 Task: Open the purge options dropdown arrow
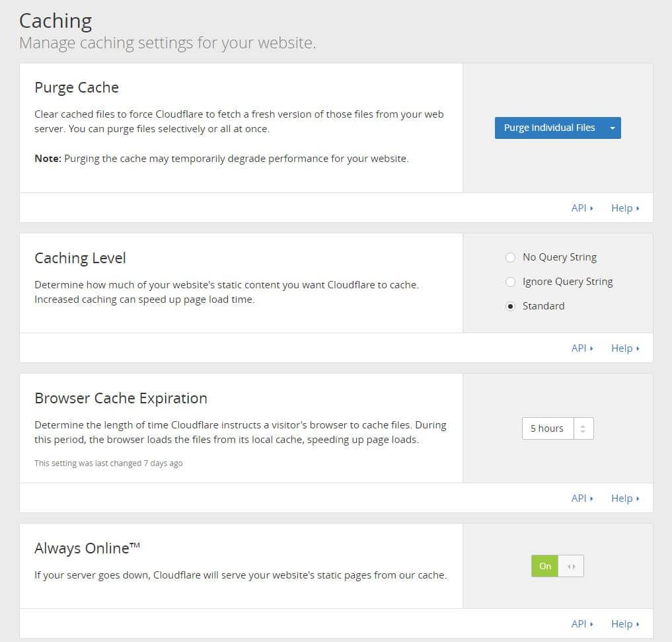[x=613, y=128]
